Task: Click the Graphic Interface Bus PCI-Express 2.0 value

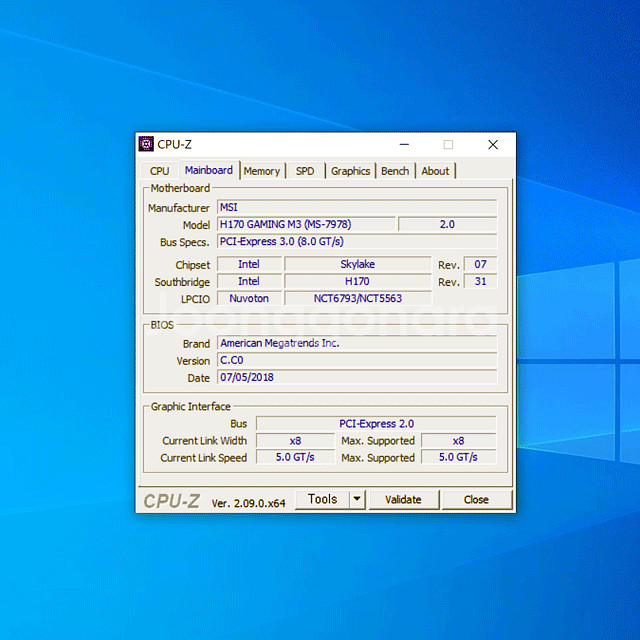Action: [x=376, y=424]
